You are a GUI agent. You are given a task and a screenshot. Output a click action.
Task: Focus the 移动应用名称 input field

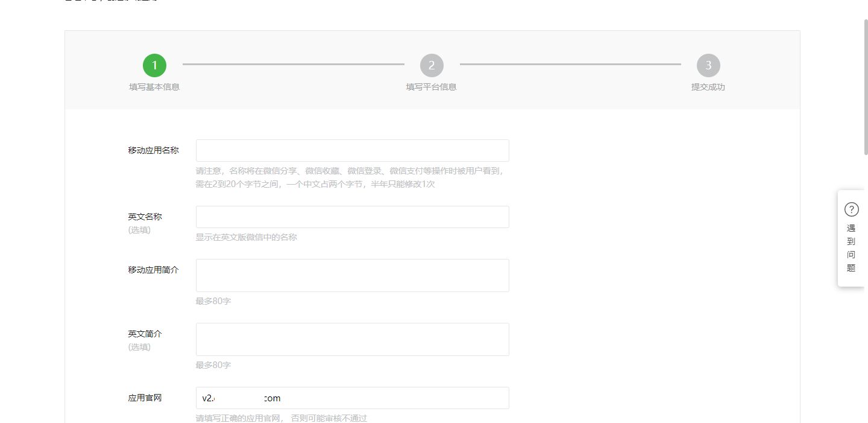(352, 150)
